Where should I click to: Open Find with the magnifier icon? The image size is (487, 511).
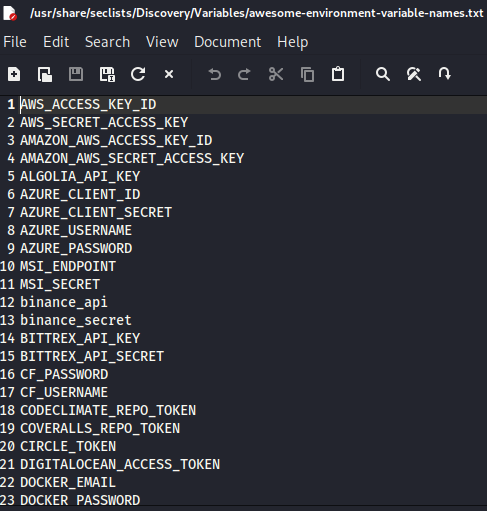tap(383, 74)
